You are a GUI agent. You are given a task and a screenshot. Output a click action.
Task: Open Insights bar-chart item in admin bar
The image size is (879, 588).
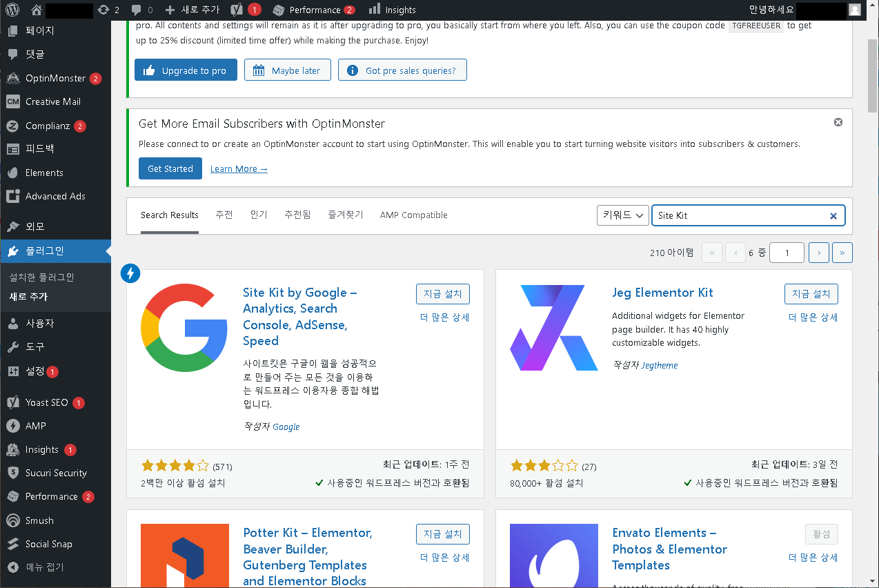[x=392, y=10]
